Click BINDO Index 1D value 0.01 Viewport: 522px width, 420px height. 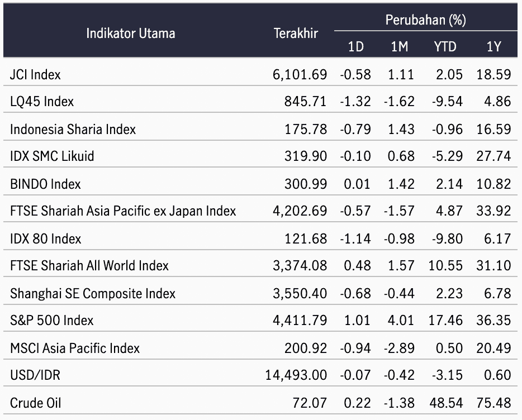click(357, 184)
